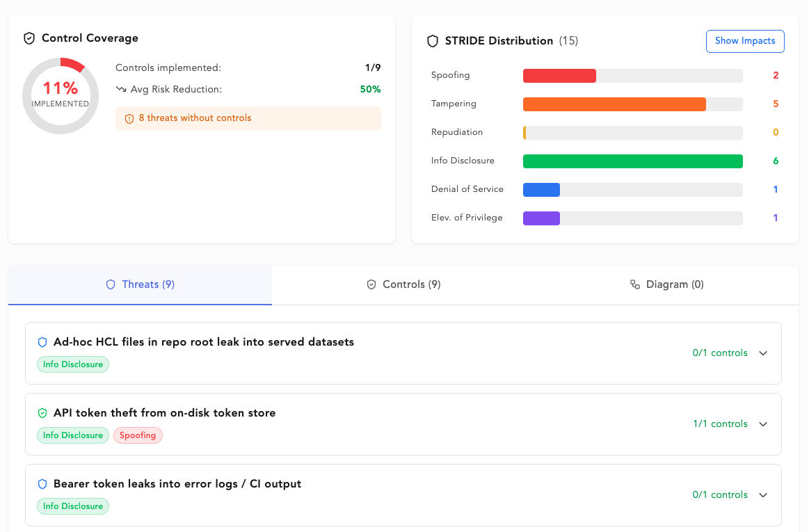
Task: Click the Spoofing label in STRIDE Distribution
Action: point(451,75)
